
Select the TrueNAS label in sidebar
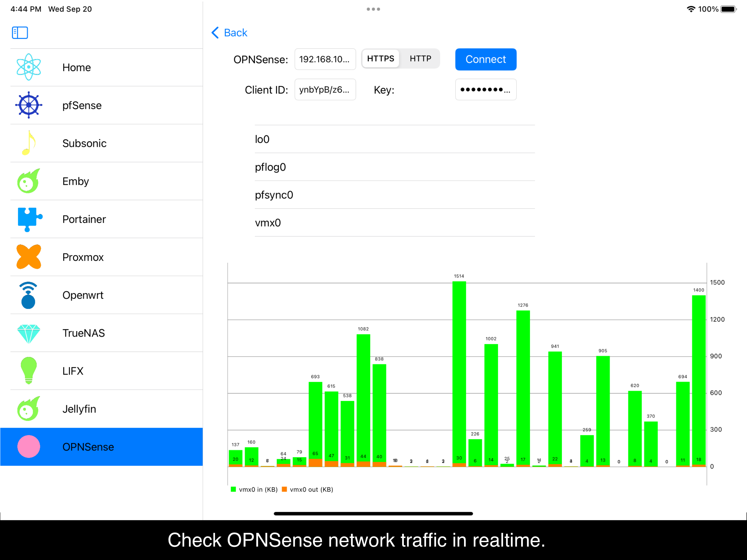84,333
